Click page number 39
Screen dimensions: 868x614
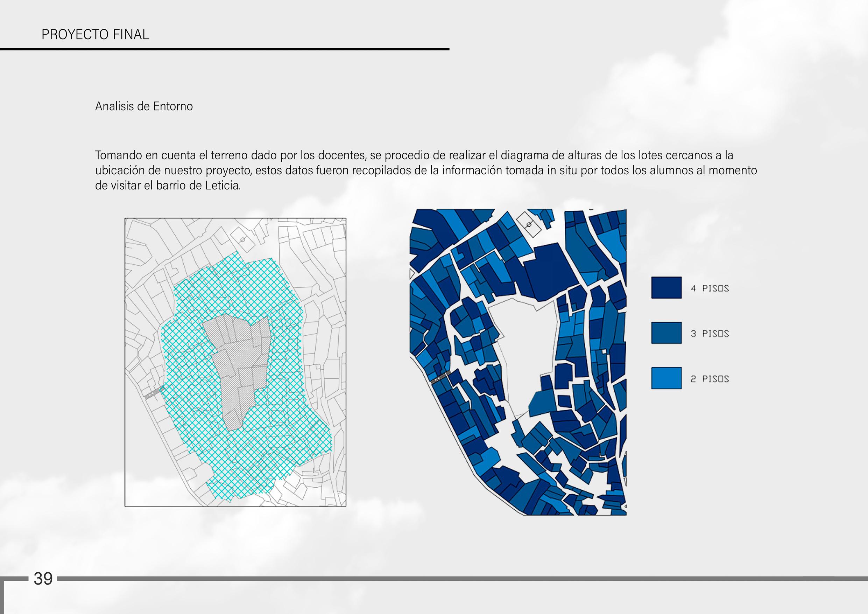[x=43, y=579]
